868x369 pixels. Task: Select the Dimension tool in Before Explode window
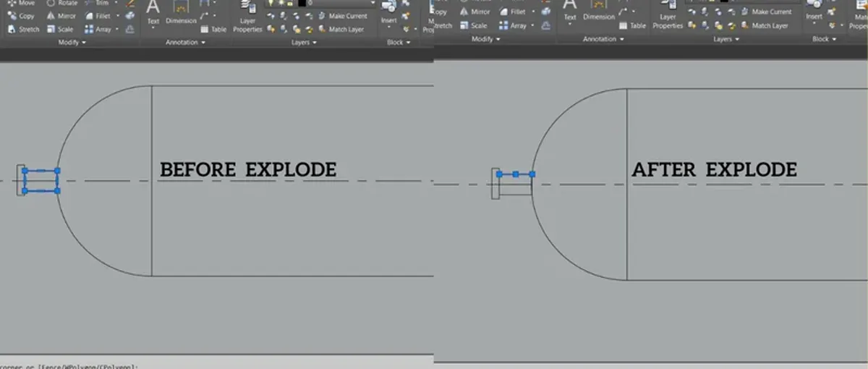tap(181, 14)
